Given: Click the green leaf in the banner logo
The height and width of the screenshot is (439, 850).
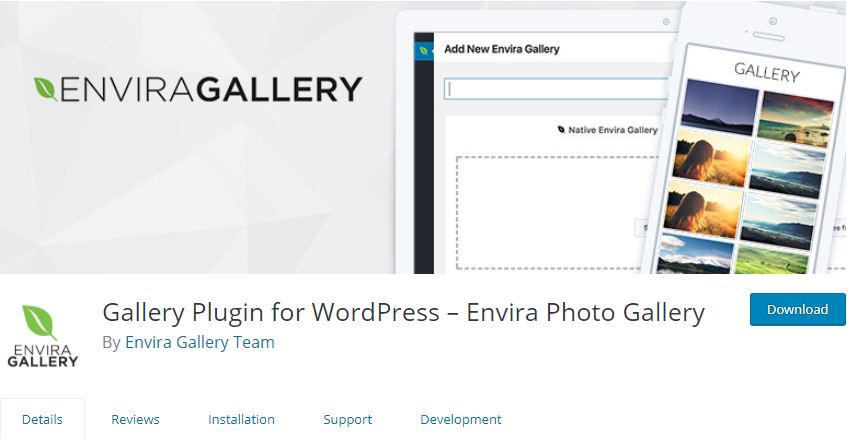Looking at the screenshot, I should 46,89.
